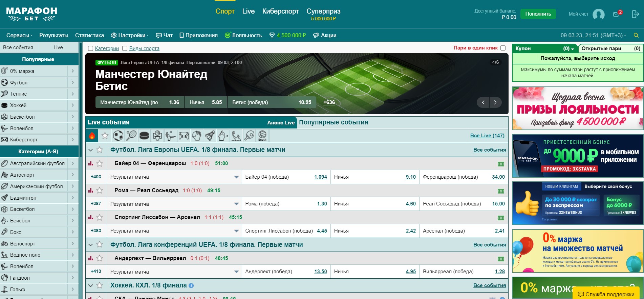644x299 pixels.
Task: Select the badminton shuttlecock filter icon
Action: (x=210, y=136)
